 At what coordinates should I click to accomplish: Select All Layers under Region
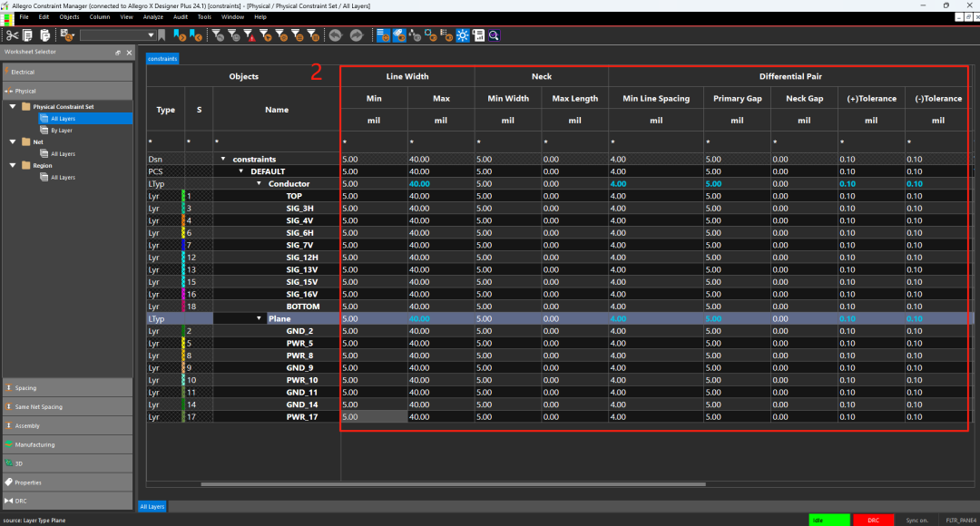pos(63,178)
